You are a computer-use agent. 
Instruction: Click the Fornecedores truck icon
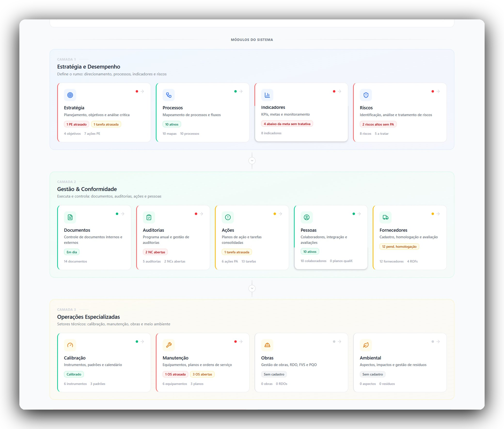pos(386,217)
